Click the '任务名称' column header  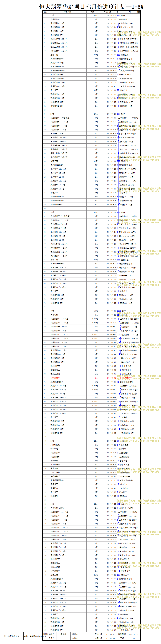67,12
